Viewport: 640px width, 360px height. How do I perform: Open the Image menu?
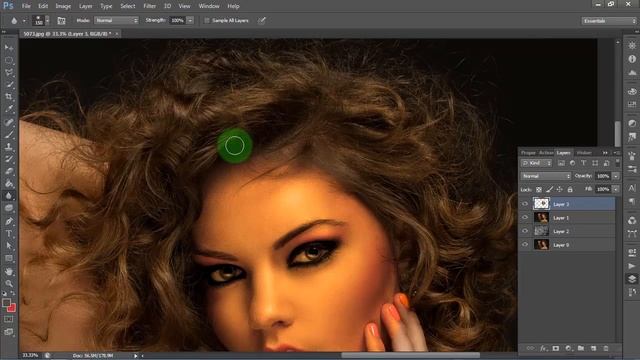[63, 6]
